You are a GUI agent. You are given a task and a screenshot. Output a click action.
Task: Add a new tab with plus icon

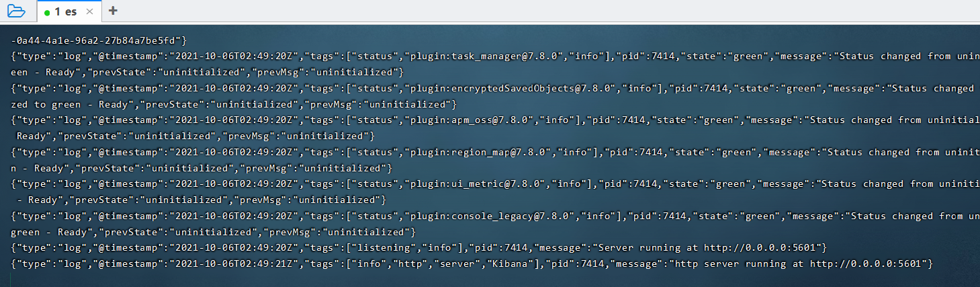point(113,11)
